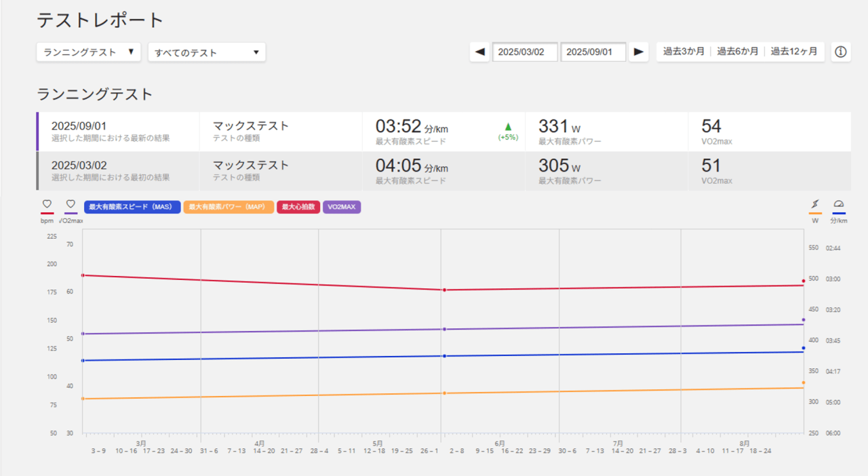The image size is (868, 476).
Task: Open the すべてのテスト dropdown
Action: 207,52
